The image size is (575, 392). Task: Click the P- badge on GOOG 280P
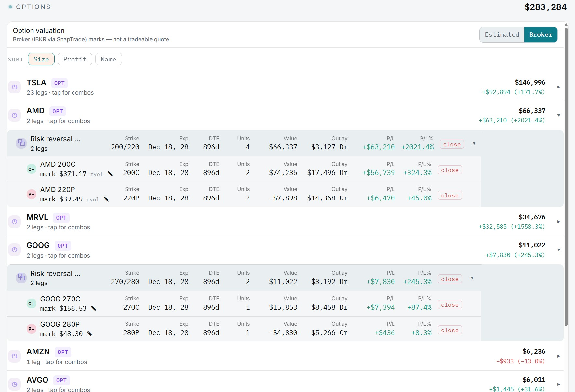click(32, 329)
